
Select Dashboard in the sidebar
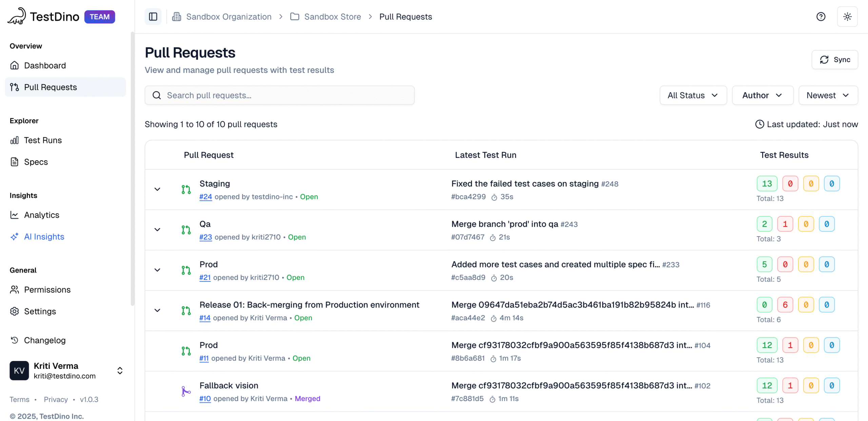pos(45,65)
